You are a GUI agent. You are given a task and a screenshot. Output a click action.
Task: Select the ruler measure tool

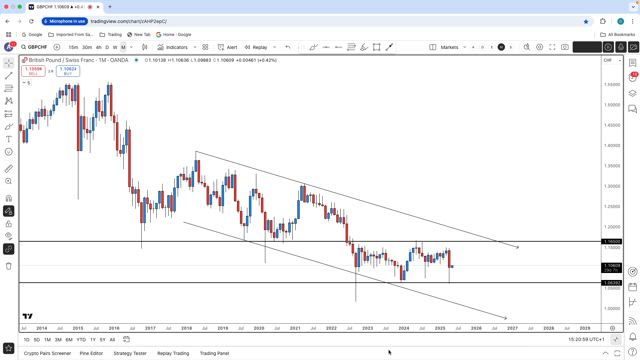tap(9, 168)
